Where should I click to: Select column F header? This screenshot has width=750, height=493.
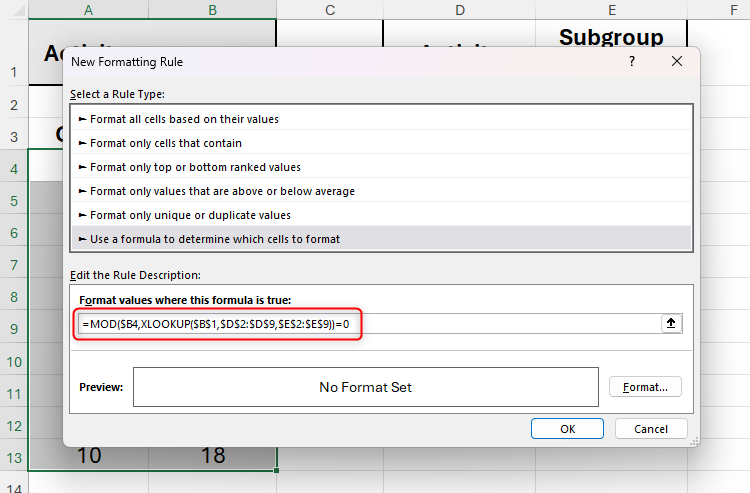[733, 9]
